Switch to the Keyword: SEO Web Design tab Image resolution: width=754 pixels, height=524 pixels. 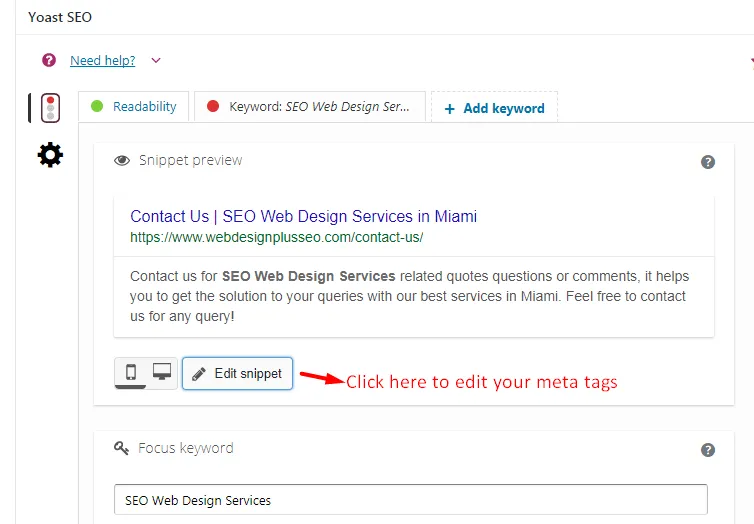pos(308,107)
